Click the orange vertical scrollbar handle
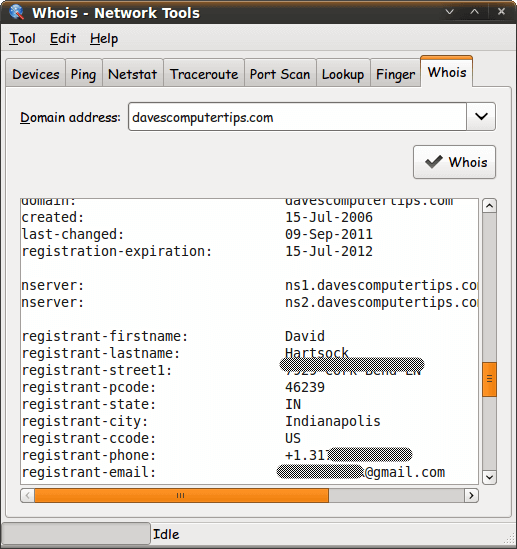Screen dimensions: 517x549 click(x=489, y=379)
